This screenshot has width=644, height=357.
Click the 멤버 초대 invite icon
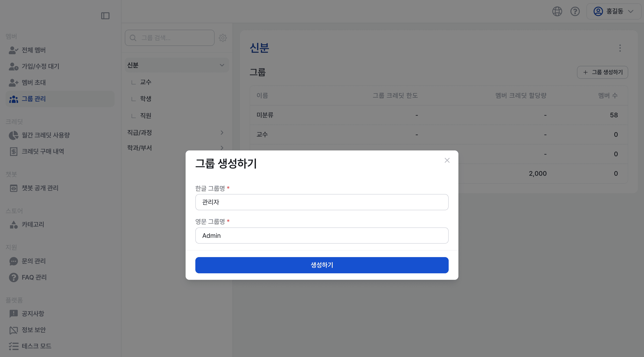tap(13, 83)
